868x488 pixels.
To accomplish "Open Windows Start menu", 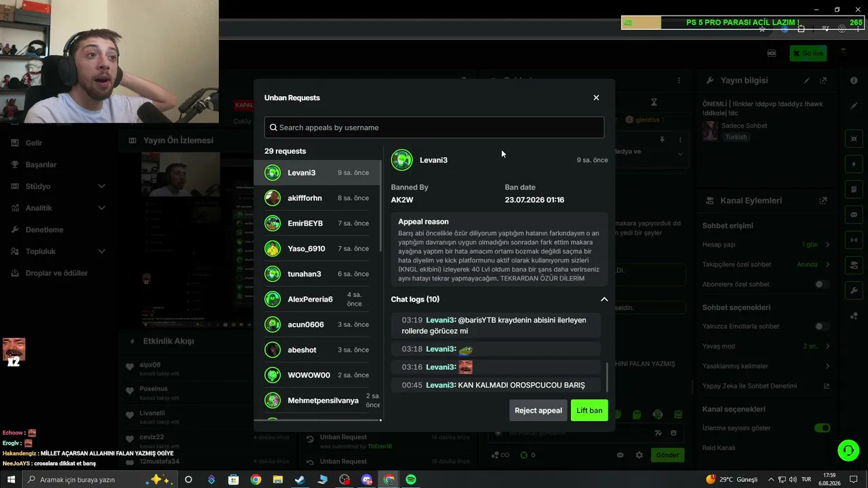I will 11,480.
